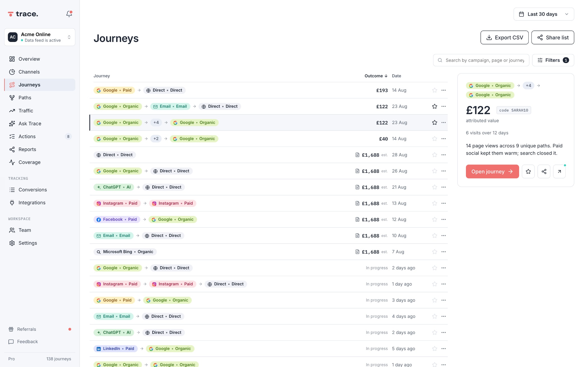This screenshot has height=367, width=588.
Task: Go to Conversions tracking
Action: (x=40, y=190)
